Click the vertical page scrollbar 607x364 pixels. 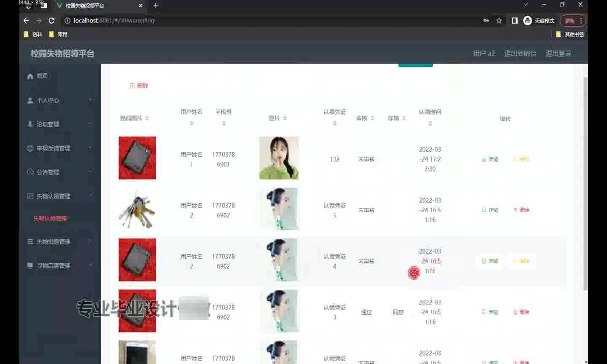click(x=585, y=184)
